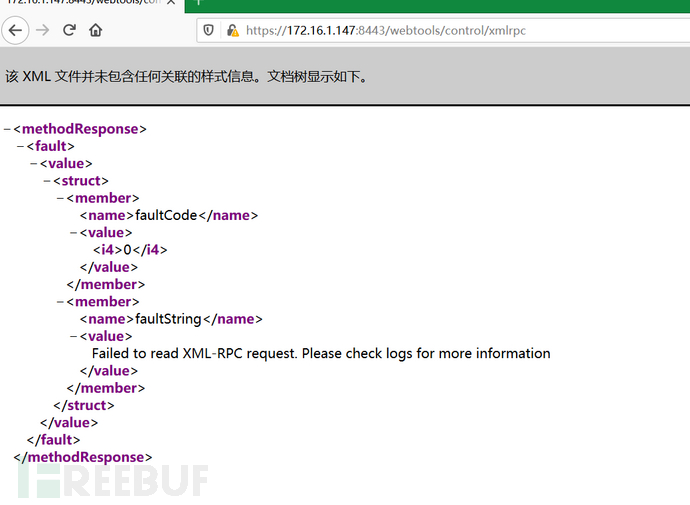
Task: Click the XML no-style-information notice text
Action: pos(187,77)
